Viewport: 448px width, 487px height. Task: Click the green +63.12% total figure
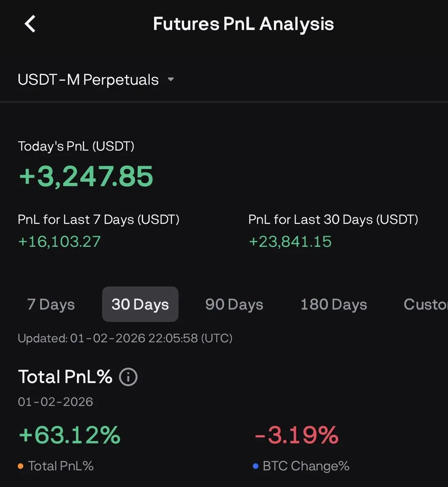[x=70, y=435]
